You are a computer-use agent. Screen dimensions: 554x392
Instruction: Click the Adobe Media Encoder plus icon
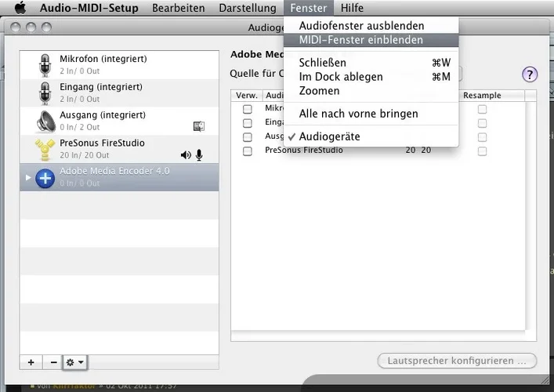45,178
